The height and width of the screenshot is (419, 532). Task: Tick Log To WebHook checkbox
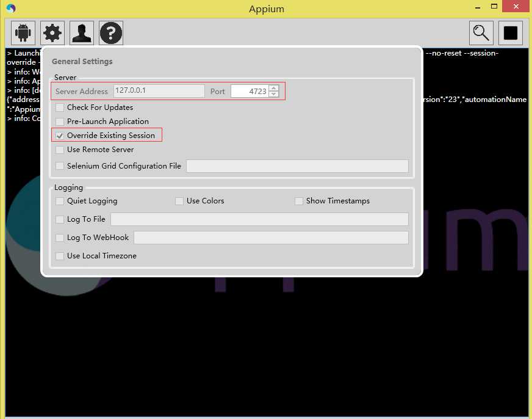pos(60,238)
